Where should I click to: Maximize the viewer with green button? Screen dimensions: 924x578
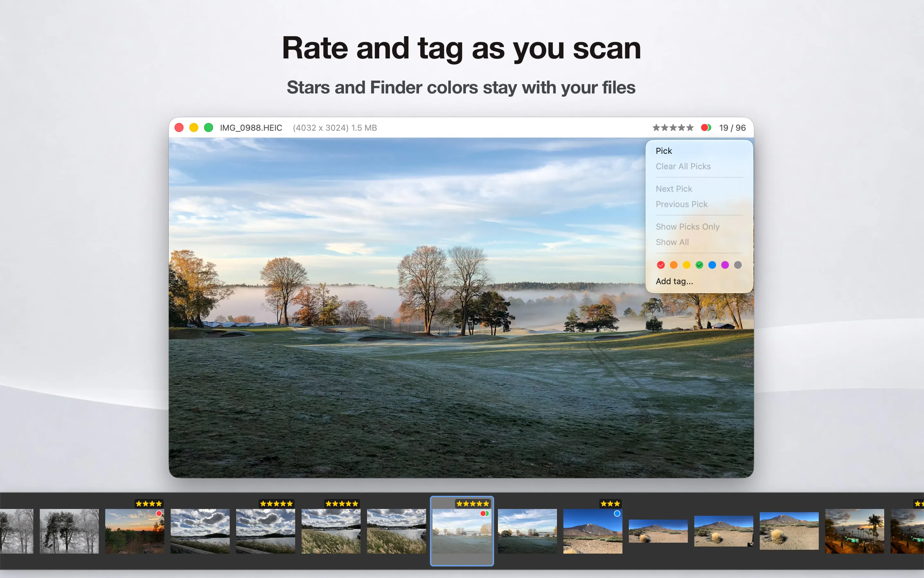tap(209, 128)
